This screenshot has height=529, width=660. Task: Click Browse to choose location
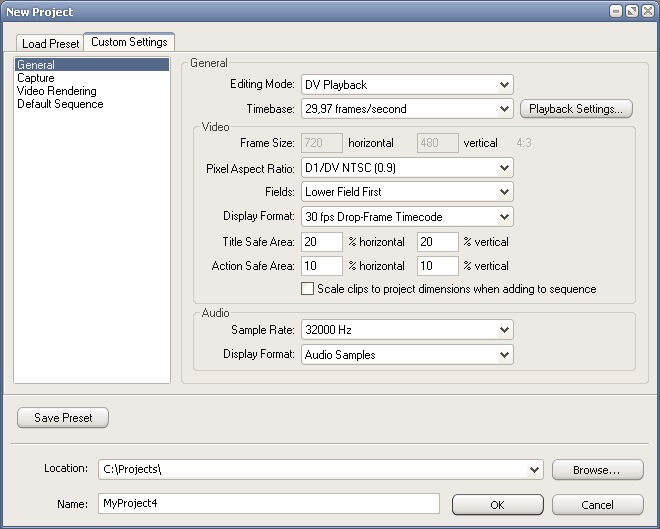click(597, 469)
